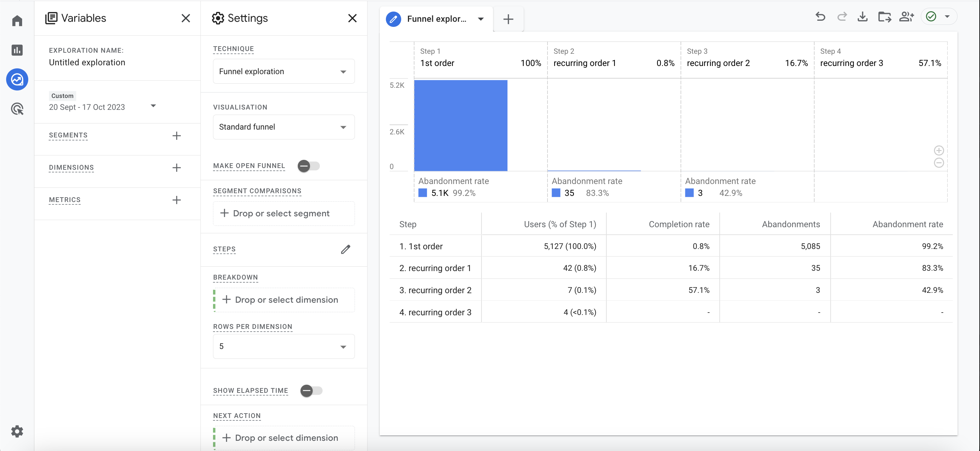Screen dimensions: 980x451
Task: Open the Rows Per Dimension dropdown
Action: (284, 347)
